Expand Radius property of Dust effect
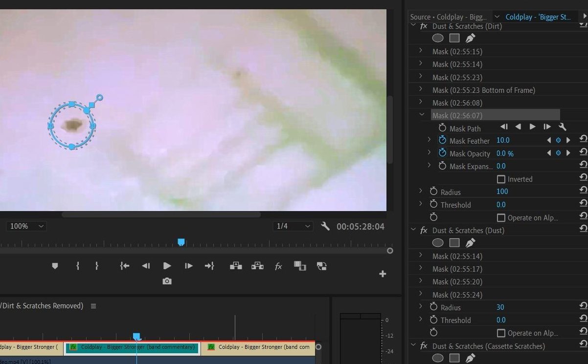588x364 pixels. pos(420,307)
